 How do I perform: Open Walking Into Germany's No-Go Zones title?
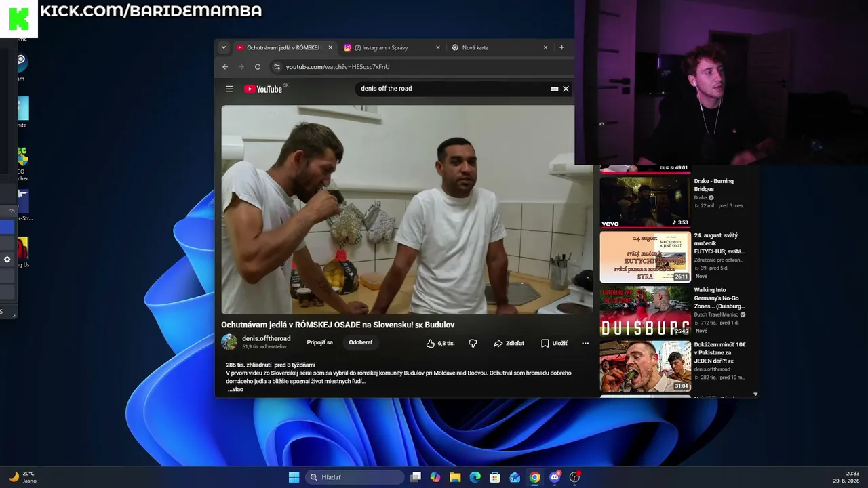point(719,298)
